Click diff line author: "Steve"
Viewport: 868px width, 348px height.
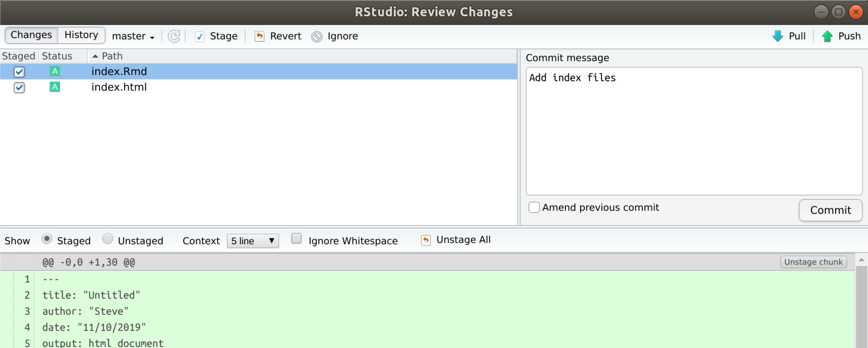coord(85,311)
